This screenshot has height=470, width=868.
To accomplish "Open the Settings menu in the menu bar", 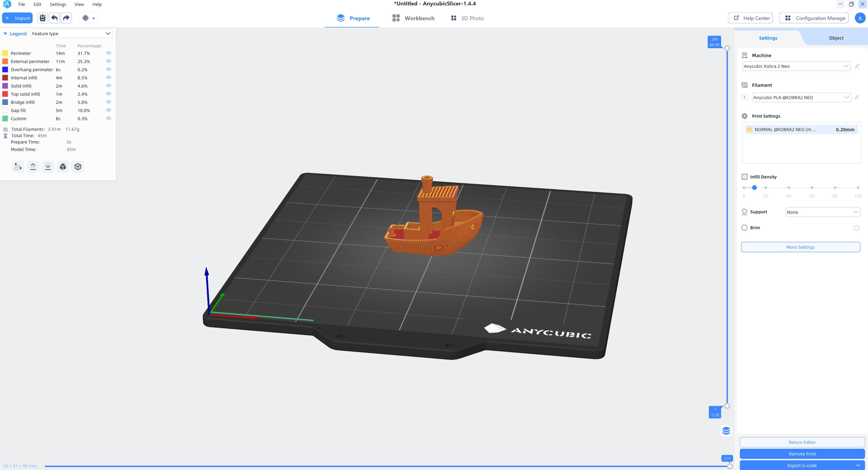I will [x=58, y=4].
